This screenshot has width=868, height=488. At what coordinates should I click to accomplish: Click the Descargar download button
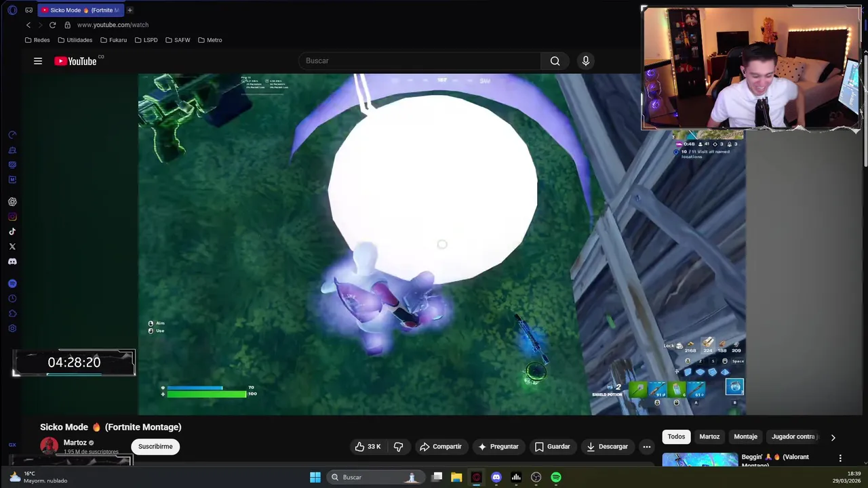pos(607,447)
